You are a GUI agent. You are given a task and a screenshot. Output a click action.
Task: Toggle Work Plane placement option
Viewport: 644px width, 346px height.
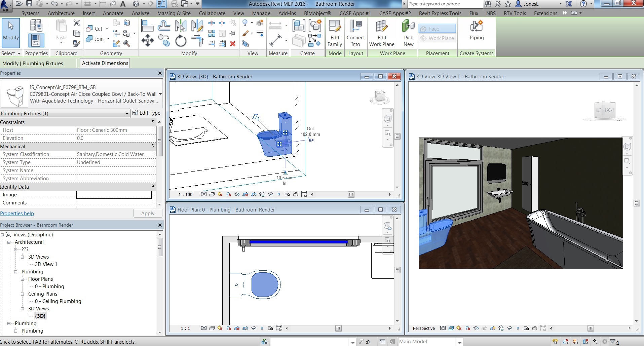[437, 38]
